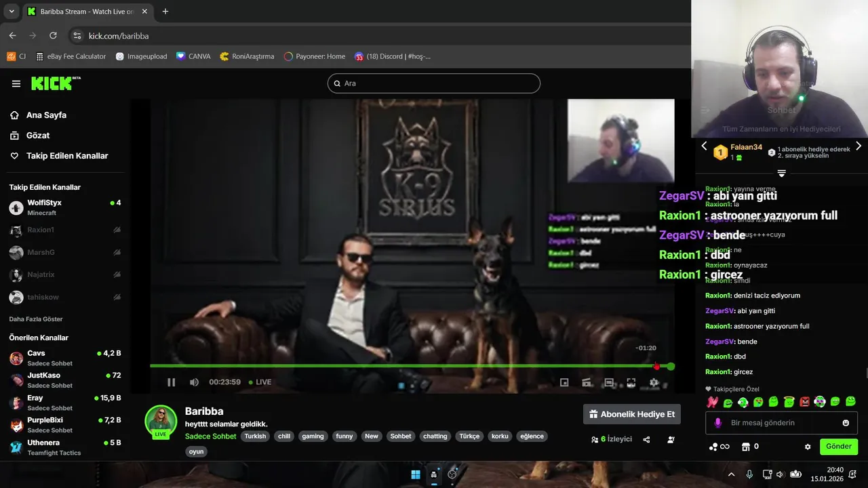
Task: Open the CANVA bookmark
Action: [193, 56]
